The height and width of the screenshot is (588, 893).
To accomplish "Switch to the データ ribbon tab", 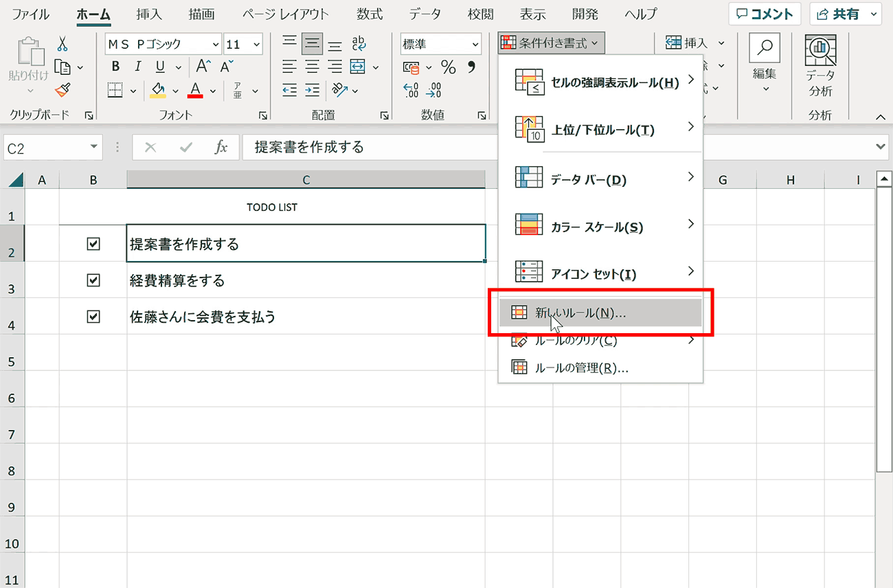I will pos(425,14).
